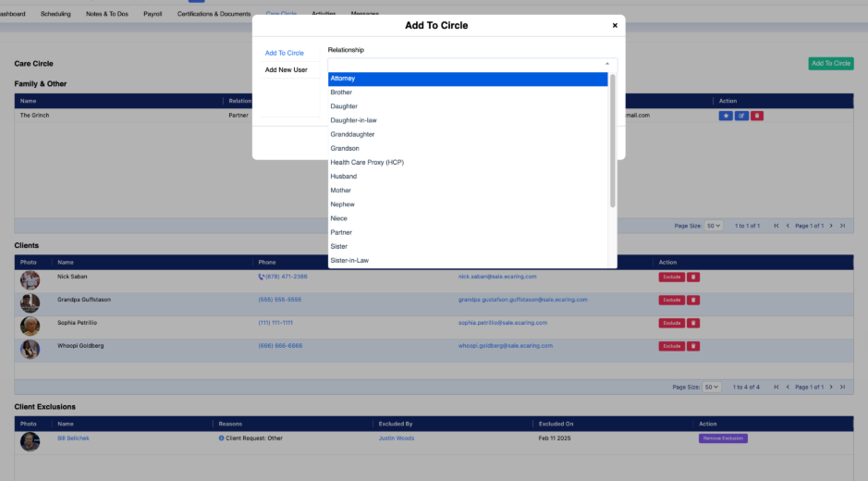868x481 pixels.
Task: Go to first page in Clients pager
Action: 776,387
